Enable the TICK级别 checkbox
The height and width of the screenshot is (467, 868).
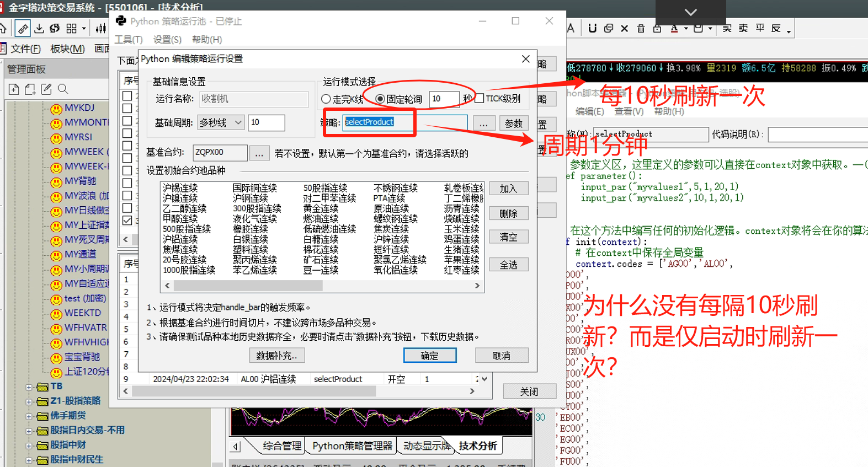pos(480,98)
